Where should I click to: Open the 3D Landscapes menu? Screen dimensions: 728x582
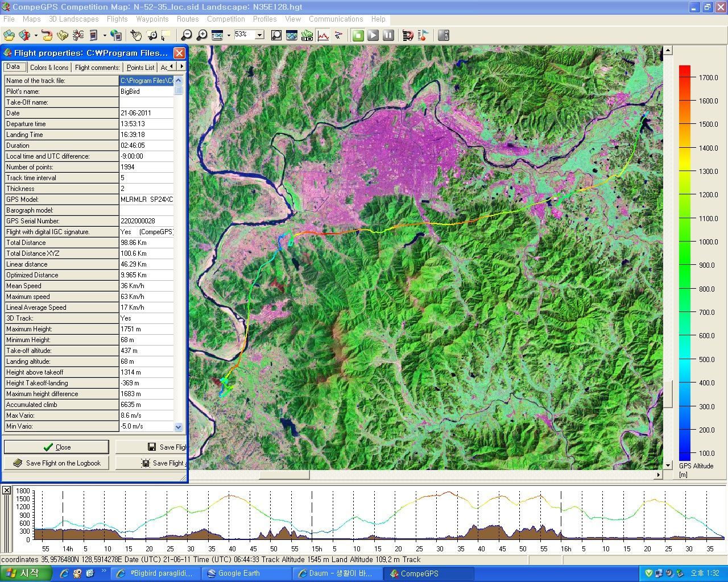74,19
